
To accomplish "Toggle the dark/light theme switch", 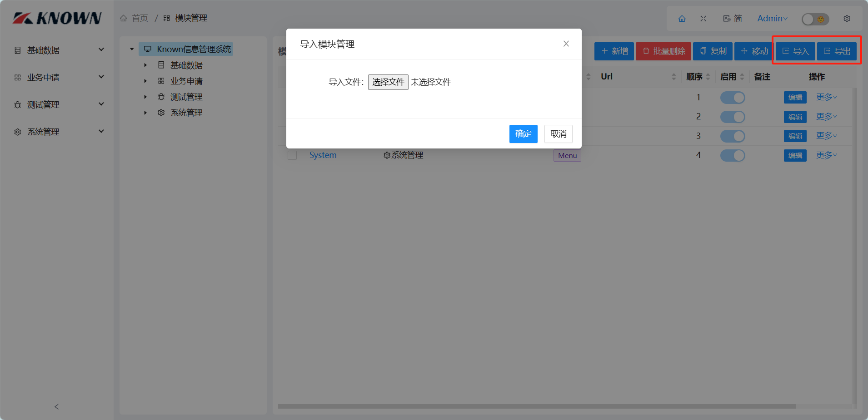I will coord(815,19).
